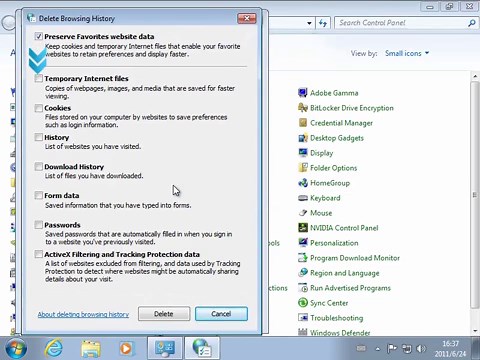Open the Adobe Gamma icon
This screenshot has width=480, height=360.
pos(303,93)
